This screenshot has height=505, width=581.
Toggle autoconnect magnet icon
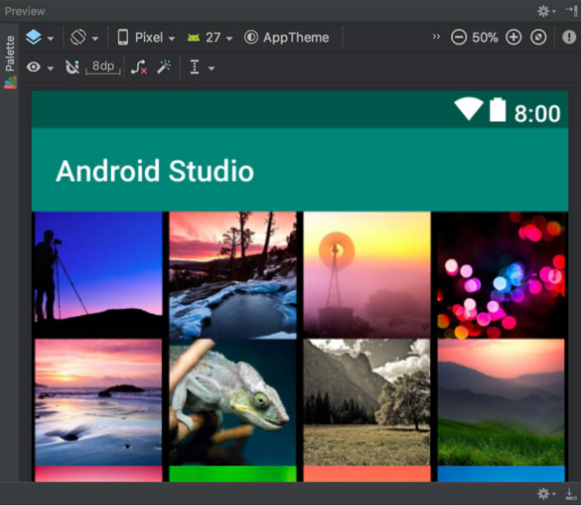72,67
